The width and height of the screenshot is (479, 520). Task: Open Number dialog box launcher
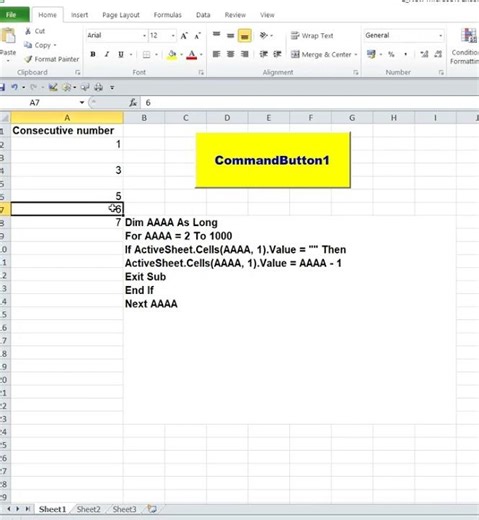pos(441,72)
